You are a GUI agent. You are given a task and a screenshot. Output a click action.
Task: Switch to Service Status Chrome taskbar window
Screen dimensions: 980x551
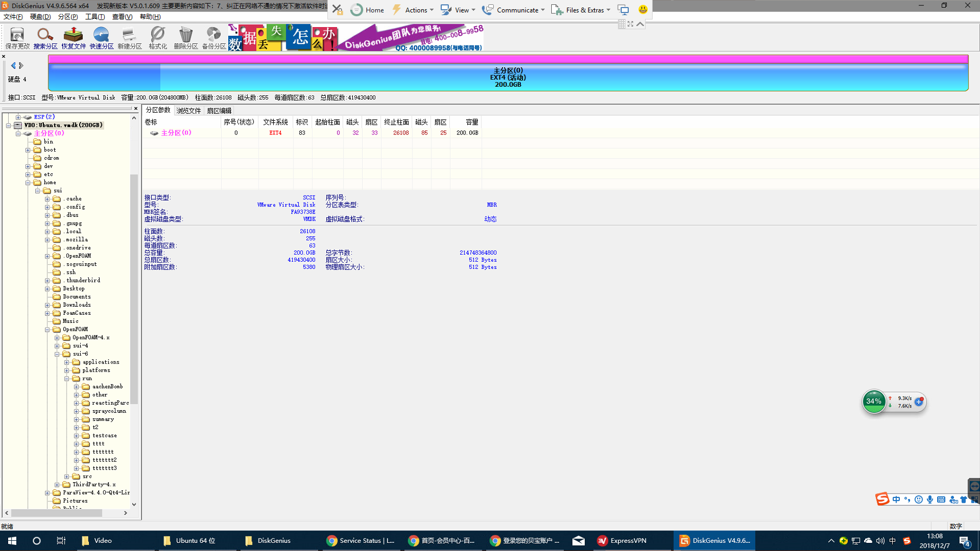361,541
